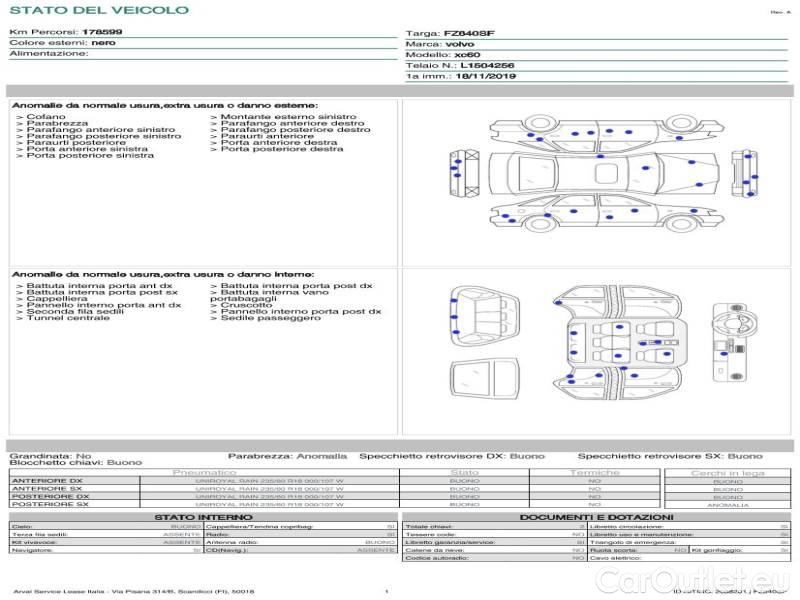Screen dimensions: 800x600
Task: Select the DOCUMENTI E DOTAZIONI section header
Action: click(597, 517)
